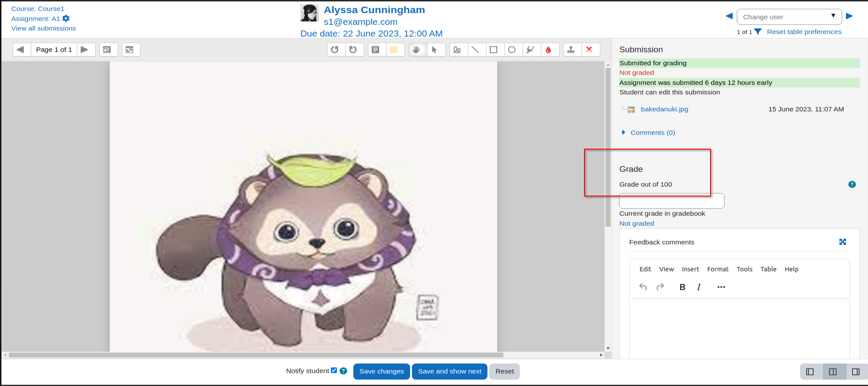
Task: Click the Reset button
Action: (x=505, y=371)
